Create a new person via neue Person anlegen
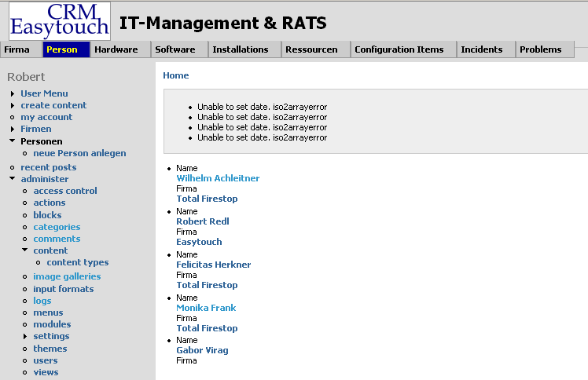The width and height of the screenshot is (588, 380). [79, 153]
